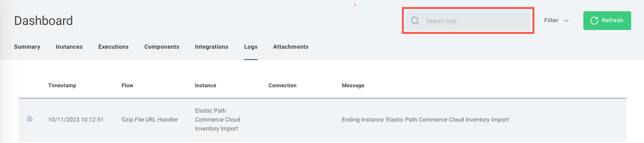Select the Ending Instance log message row
Screen dimensions: 644x143
pos(323,120)
